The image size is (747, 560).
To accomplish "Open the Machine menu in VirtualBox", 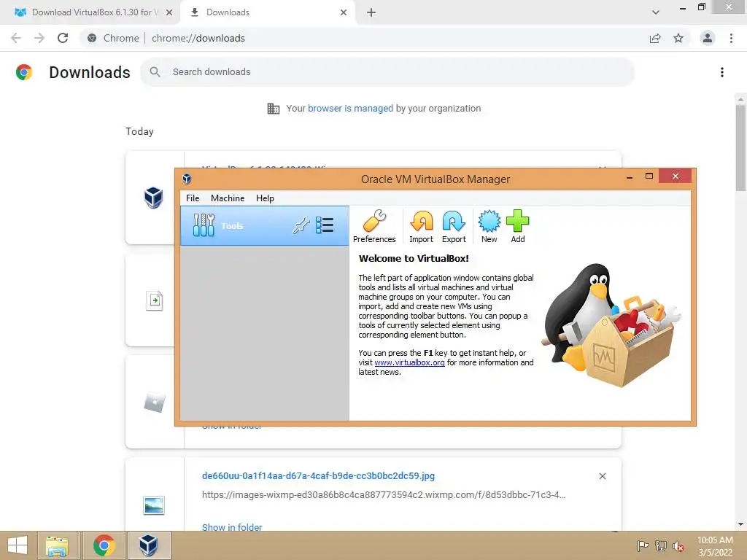I will 228,198.
